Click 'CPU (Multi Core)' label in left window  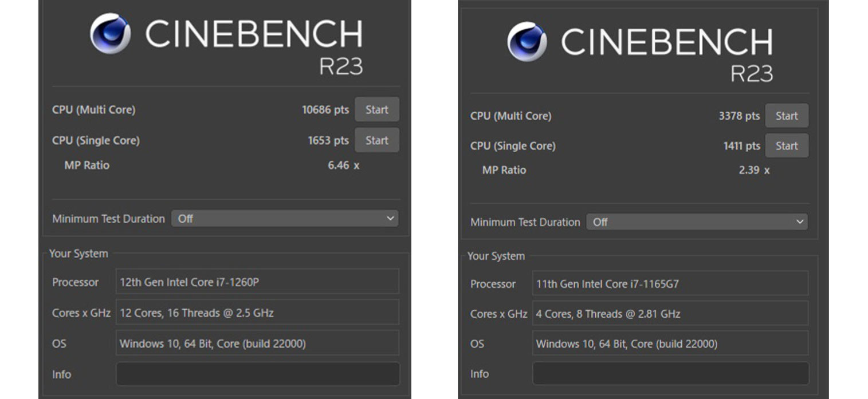94,110
